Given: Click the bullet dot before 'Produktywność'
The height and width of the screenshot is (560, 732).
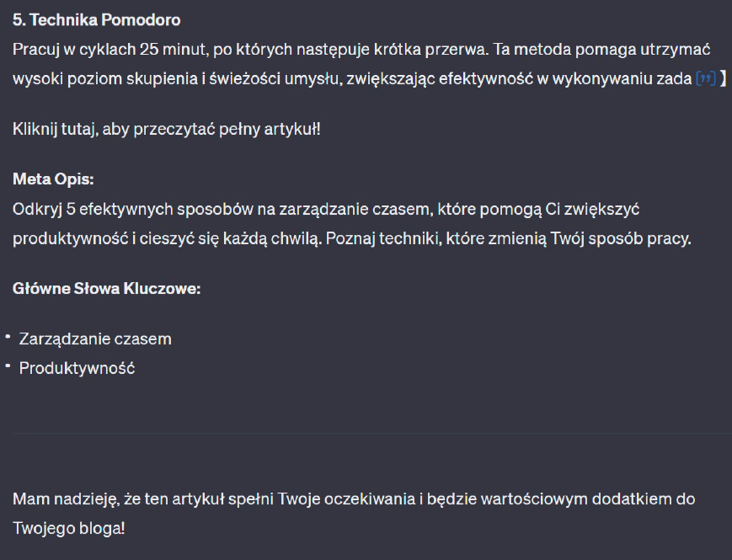Looking at the screenshot, I should point(7,366).
